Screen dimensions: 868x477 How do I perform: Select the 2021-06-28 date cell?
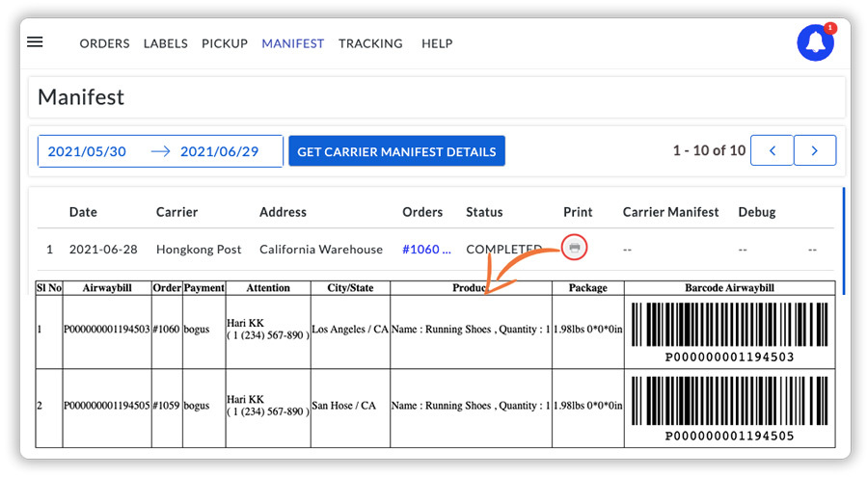click(103, 249)
